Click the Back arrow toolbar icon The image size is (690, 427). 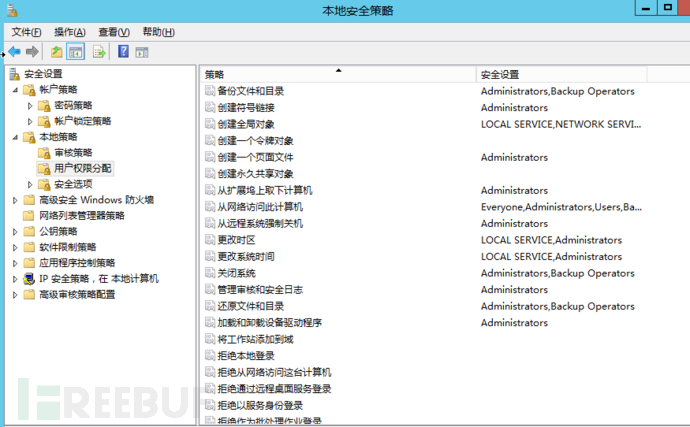tap(15, 52)
